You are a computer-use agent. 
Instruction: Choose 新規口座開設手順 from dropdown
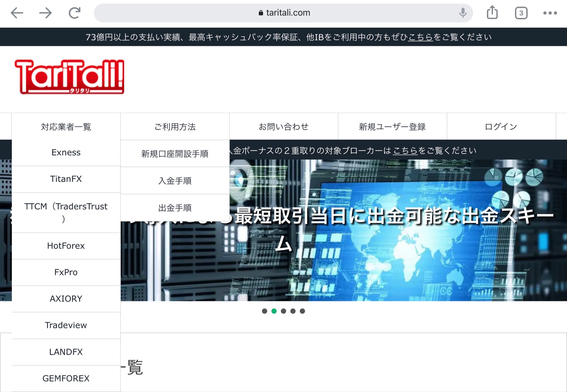175,154
